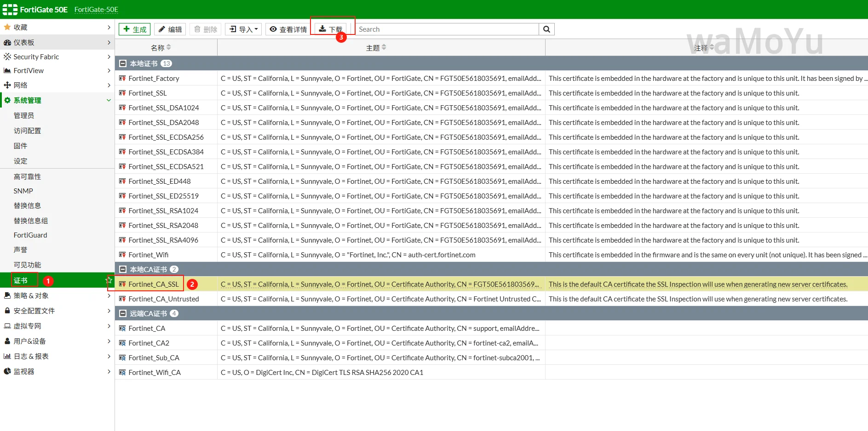Image resolution: width=868 pixels, height=431 pixels.
Task: Click the sort arrows on 主题 column
Action: coord(384,47)
